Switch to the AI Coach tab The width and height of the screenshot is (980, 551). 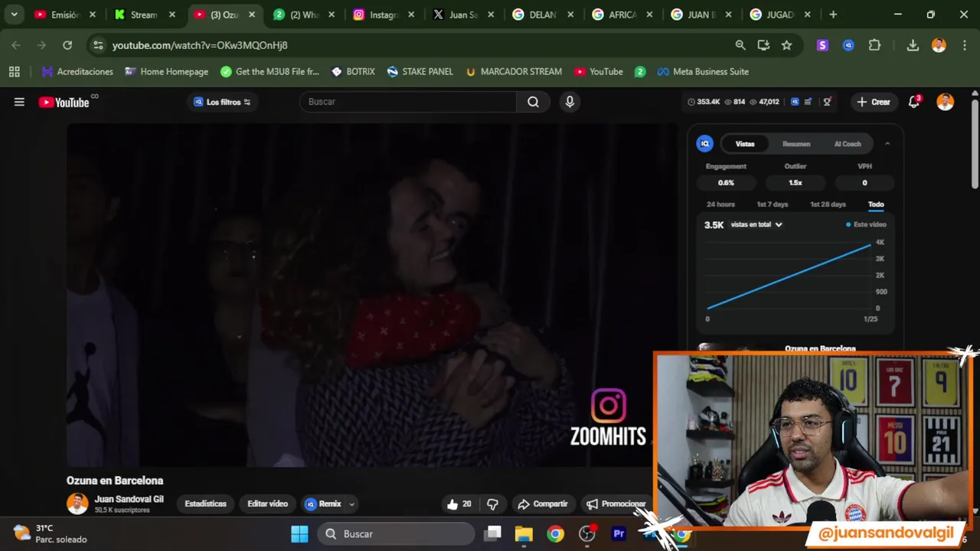pos(848,144)
